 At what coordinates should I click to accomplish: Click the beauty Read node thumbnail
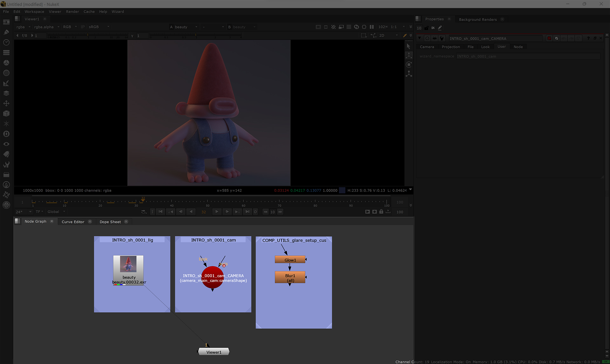pos(128,264)
